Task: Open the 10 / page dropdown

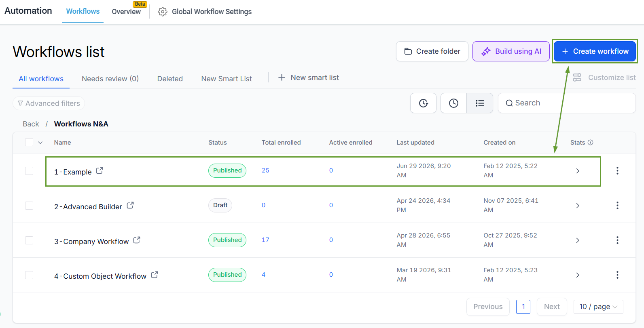Action: click(x=598, y=307)
